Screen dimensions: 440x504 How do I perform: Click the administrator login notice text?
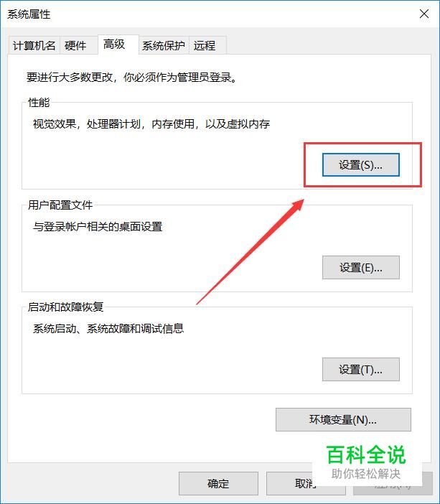(x=131, y=77)
